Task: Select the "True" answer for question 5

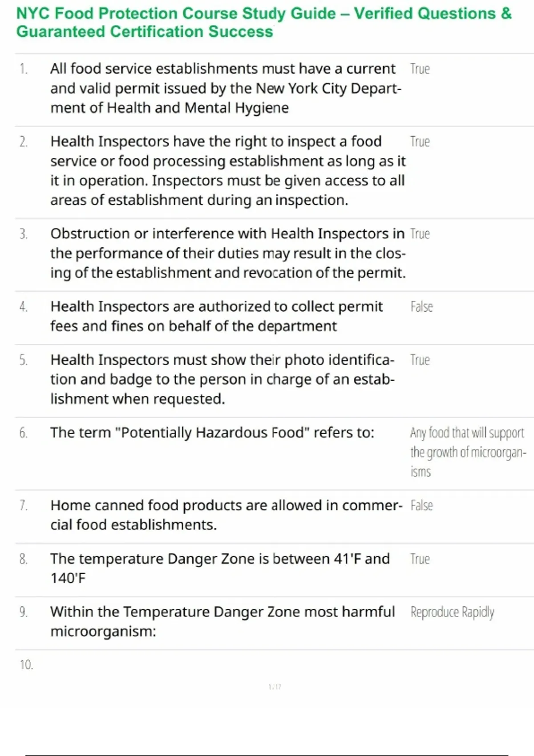Action: click(x=420, y=360)
